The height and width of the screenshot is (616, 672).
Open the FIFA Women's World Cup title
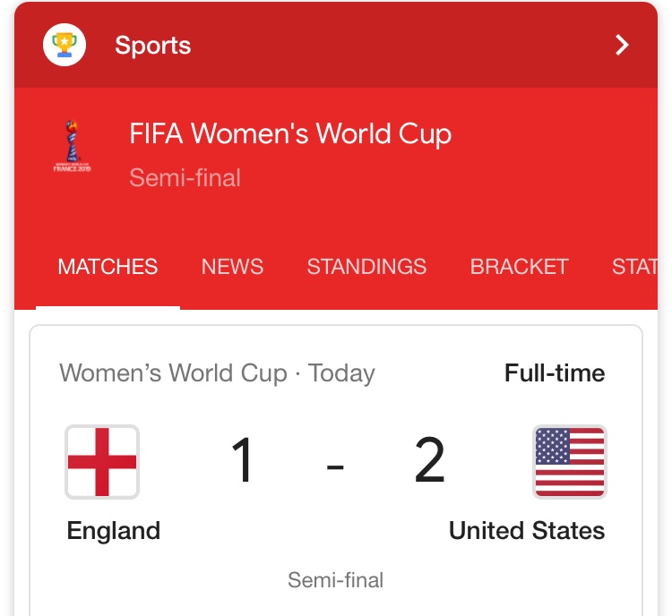(x=290, y=133)
